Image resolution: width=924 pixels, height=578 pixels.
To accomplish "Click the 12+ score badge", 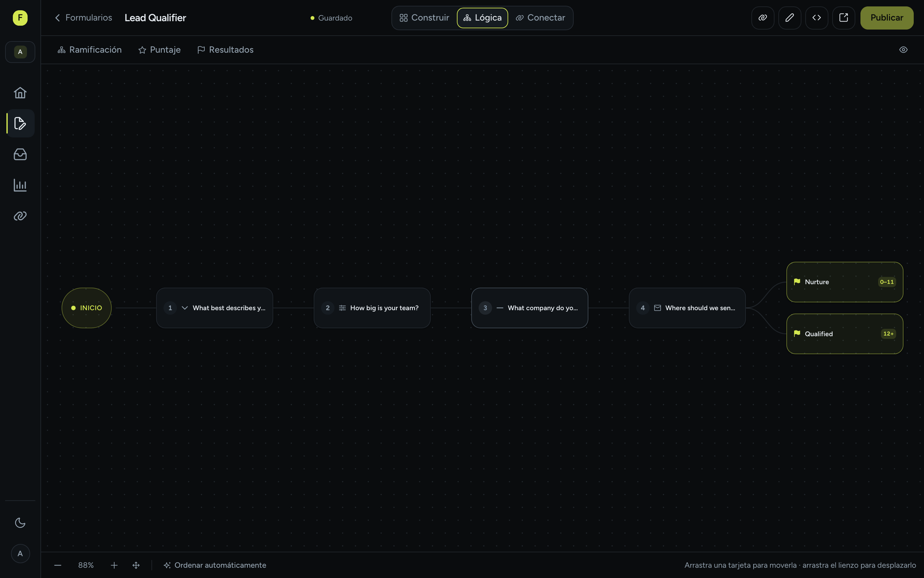I will click(888, 334).
